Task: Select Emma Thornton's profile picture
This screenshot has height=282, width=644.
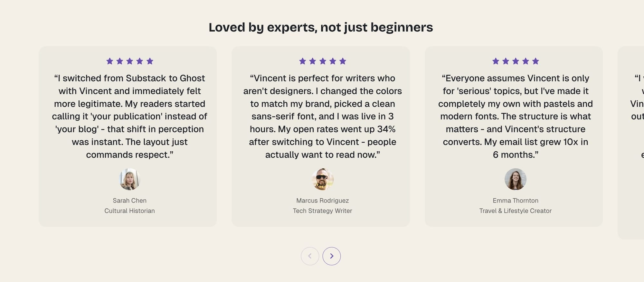Action: [x=516, y=180]
